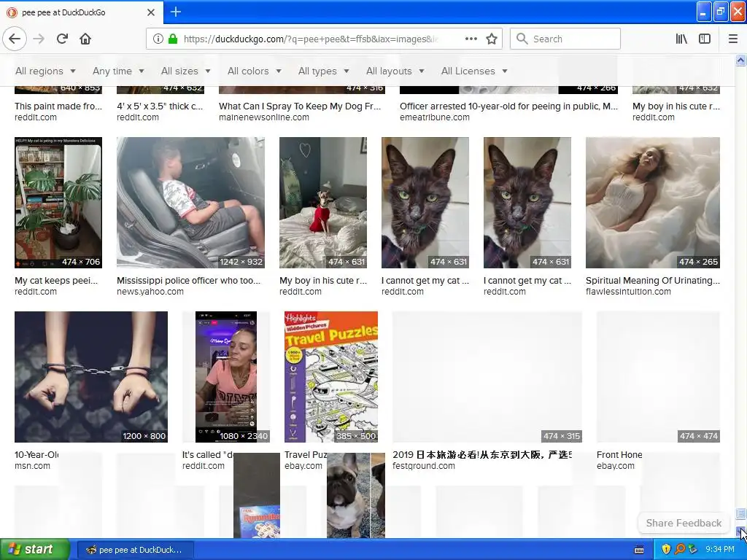Click the msn.com source text

32,466
